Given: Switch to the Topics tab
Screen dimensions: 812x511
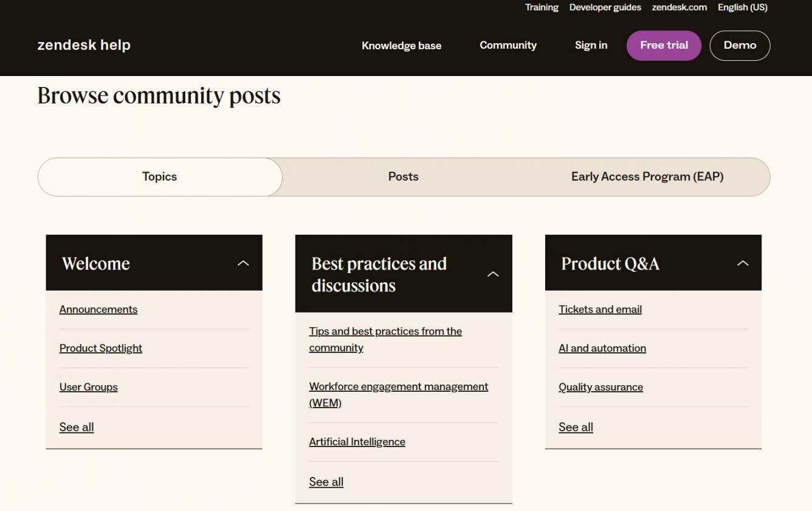Looking at the screenshot, I should (x=160, y=177).
